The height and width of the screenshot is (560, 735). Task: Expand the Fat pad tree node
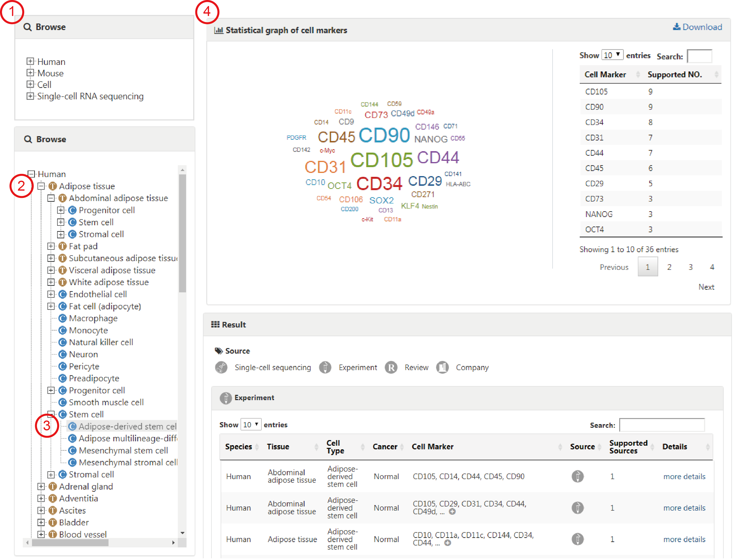(51, 246)
